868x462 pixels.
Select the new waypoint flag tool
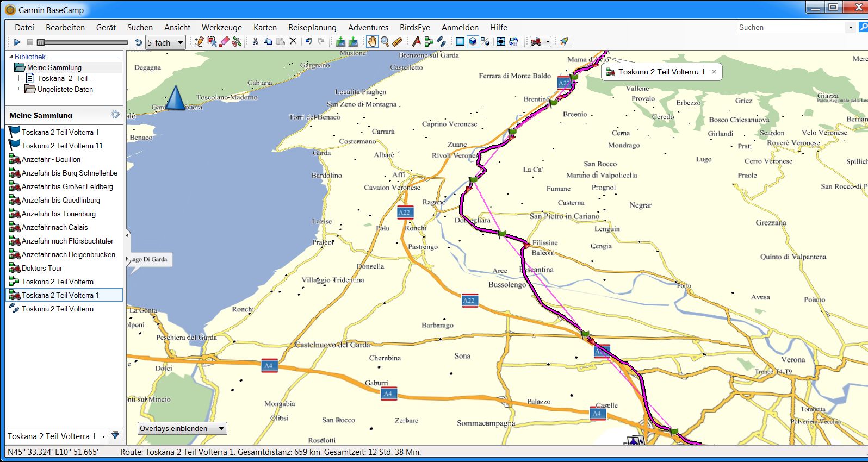pos(416,41)
